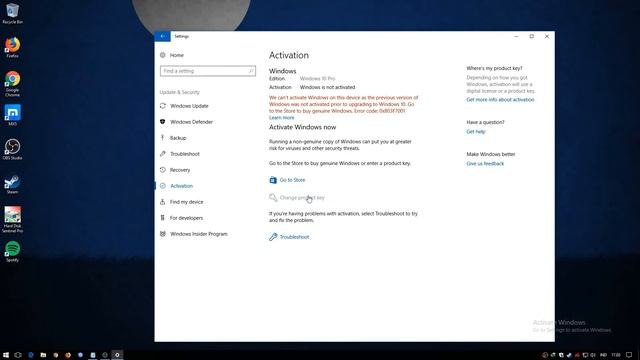
Task: Click Task View button on taskbar
Action: coord(18,355)
